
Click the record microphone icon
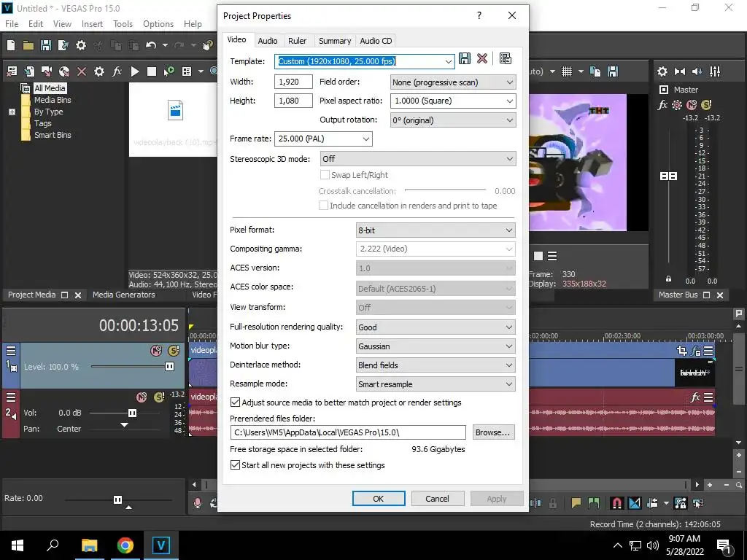[x=197, y=503]
